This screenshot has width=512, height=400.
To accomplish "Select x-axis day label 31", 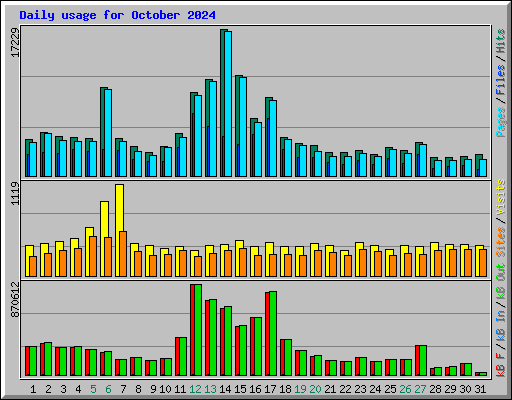I will (x=480, y=389).
